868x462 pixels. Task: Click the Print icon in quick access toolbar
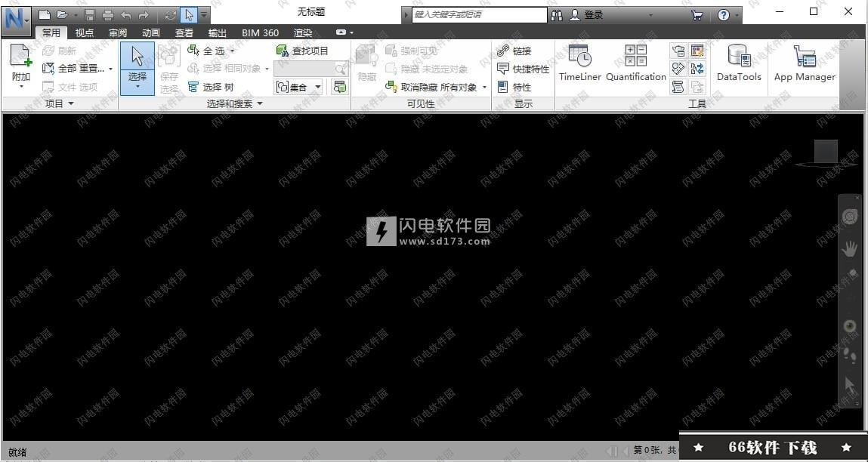coord(108,15)
